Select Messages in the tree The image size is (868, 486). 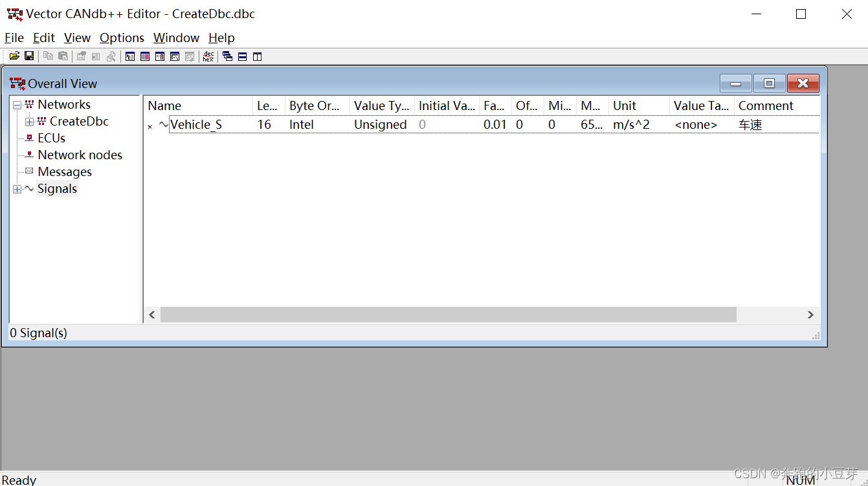[65, 171]
